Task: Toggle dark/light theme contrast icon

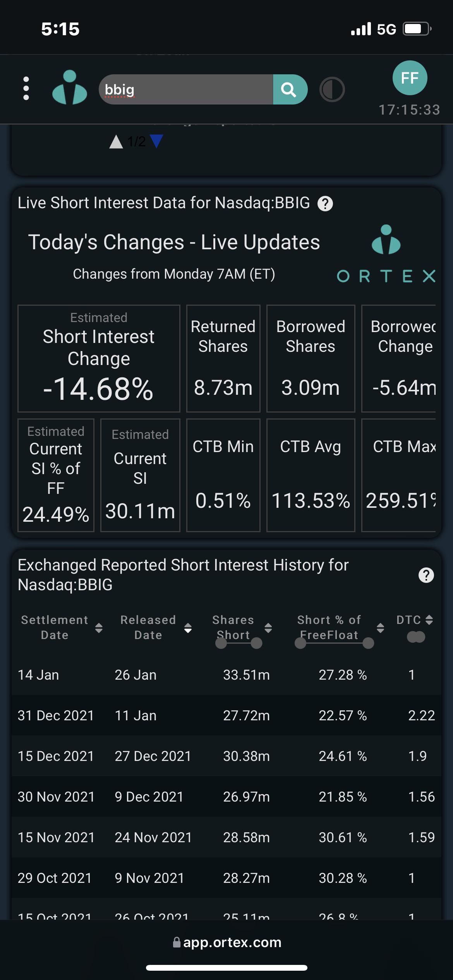Action: click(332, 89)
